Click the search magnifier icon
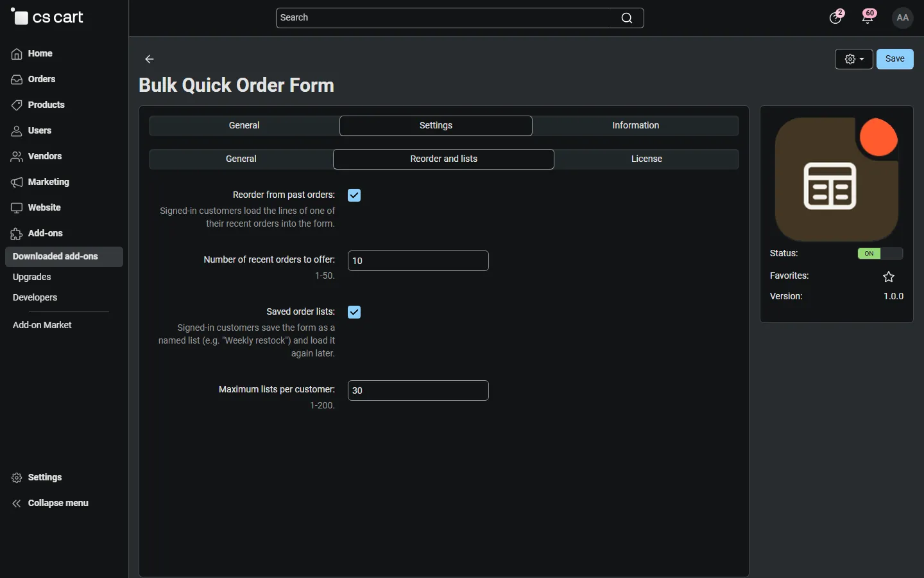Screen dimensions: 924x578 pyautogui.click(x=627, y=18)
